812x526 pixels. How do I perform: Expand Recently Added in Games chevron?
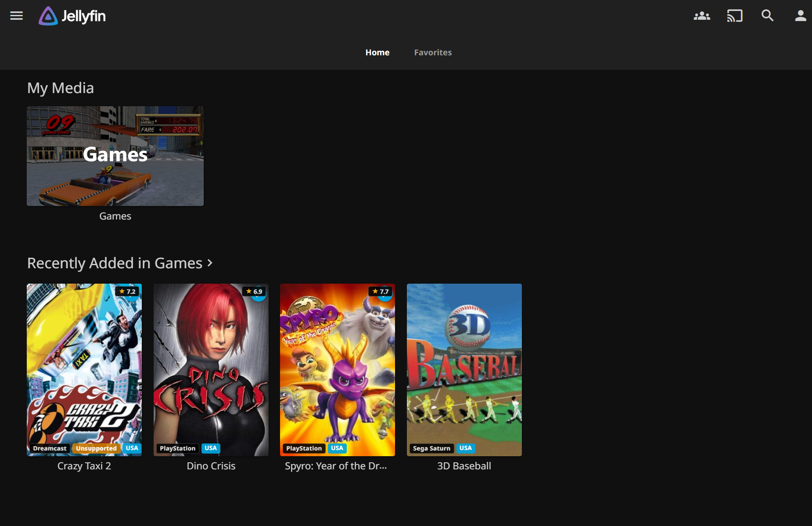click(210, 263)
